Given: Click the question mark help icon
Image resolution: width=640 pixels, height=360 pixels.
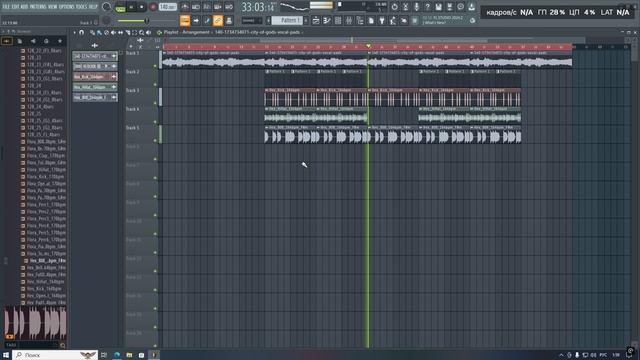Looking at the screenshot, I should click(427, 7).
